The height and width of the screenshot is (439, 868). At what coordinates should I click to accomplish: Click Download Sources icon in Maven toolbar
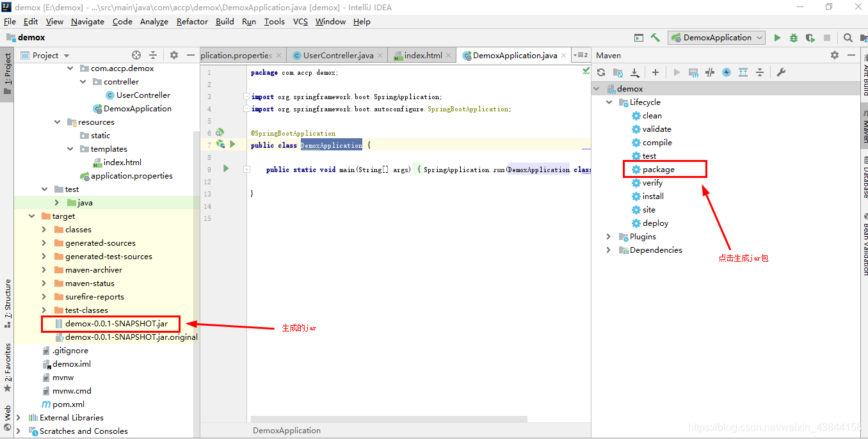[x=634, y=72]
